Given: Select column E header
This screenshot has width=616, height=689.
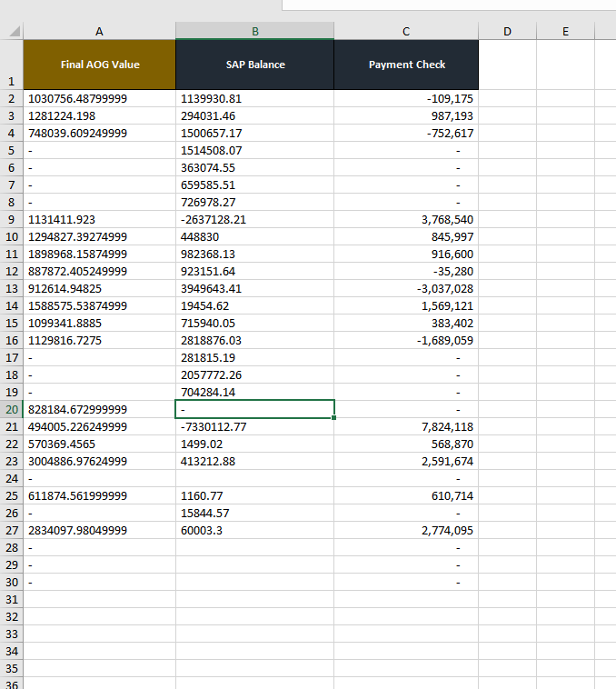Looking at the screenshot, I should (x=565, y=31).
